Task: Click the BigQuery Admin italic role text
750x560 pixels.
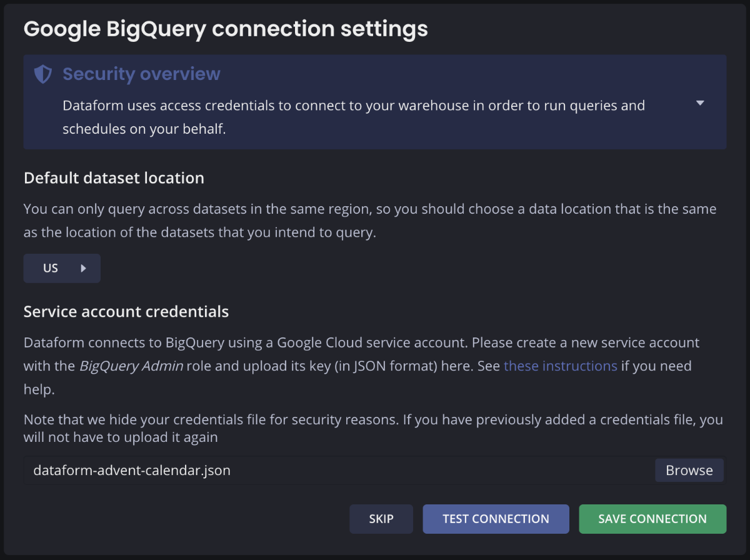Action: (x=131, y=366)
